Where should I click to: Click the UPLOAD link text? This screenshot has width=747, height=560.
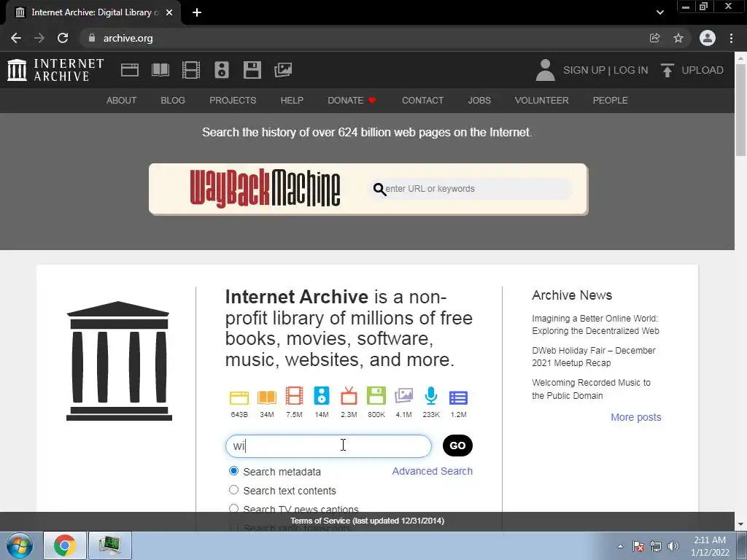coord(703,70)
